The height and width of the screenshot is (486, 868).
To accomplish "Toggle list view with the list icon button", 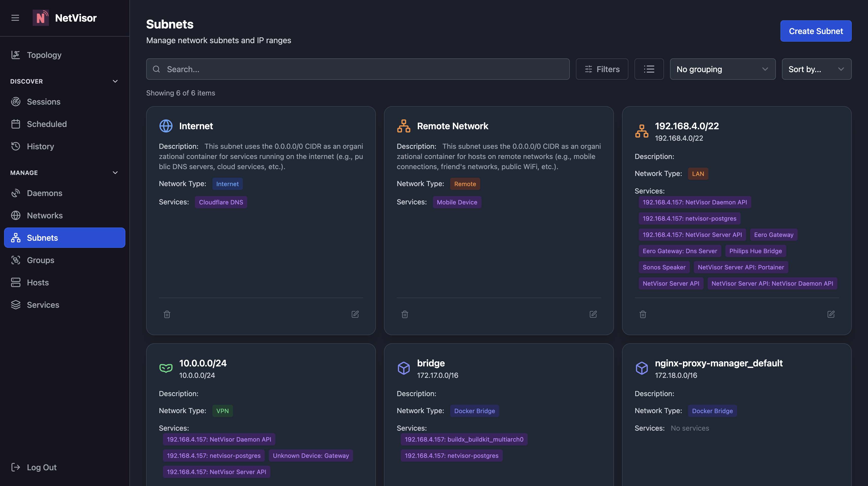I will click(649, 69).
